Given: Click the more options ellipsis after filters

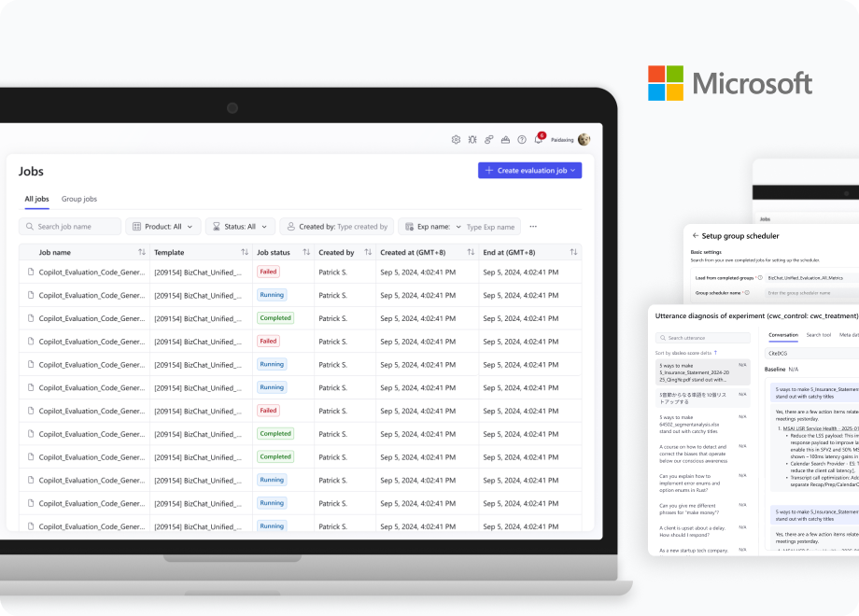Looking at the screenshot, I should pyautogui.click(x=533, y=226).
